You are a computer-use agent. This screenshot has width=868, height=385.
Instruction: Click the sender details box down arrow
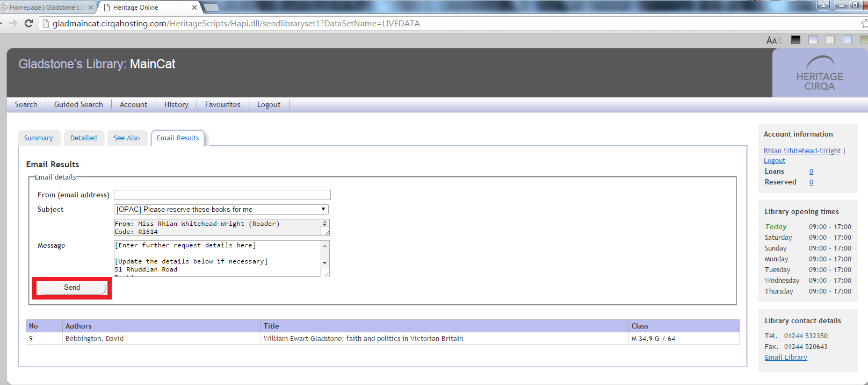click(324, 225)
